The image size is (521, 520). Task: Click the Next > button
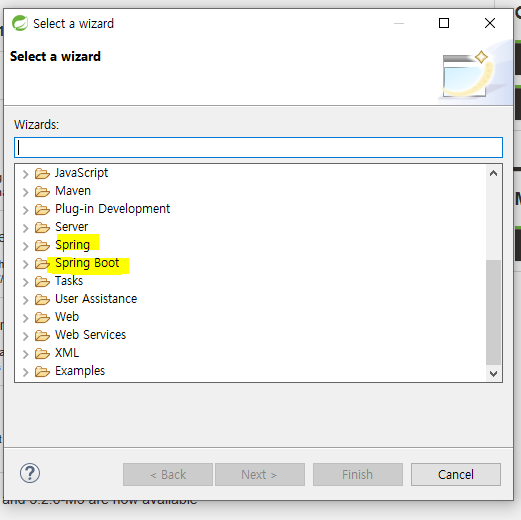pos(260,474)
